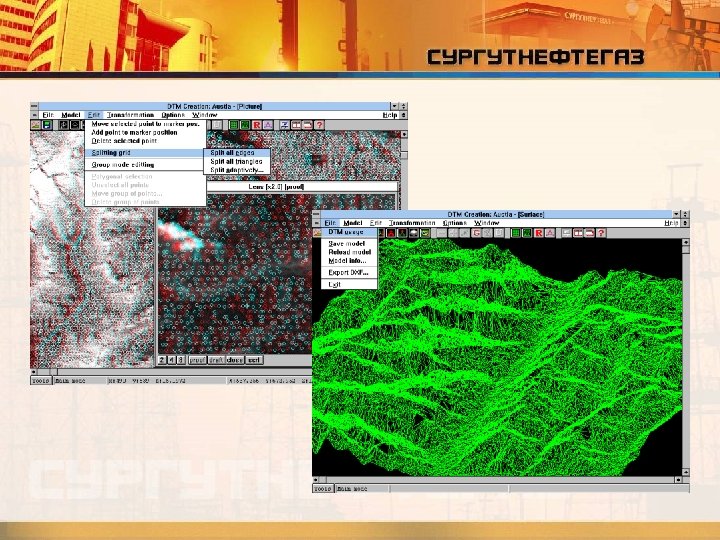Image resolution: width=720 pixels, height=540 pixels.
Task: Click the green monitor icon in Surface toolbar
Action: click(x=425, y=233)
